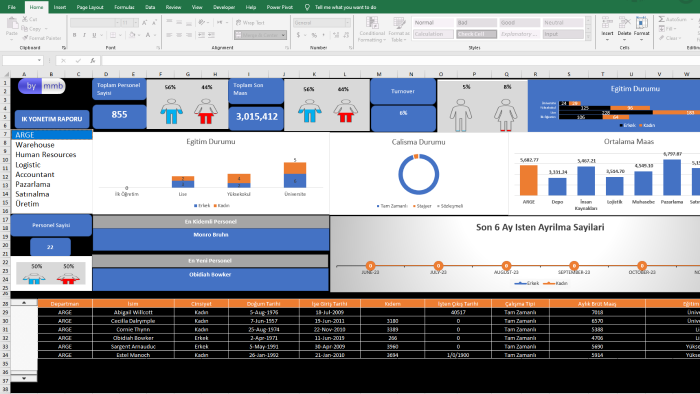Apply the Neutral cell style
The image size is (700, 394).
pyautogui.click(x=562, y=22)
